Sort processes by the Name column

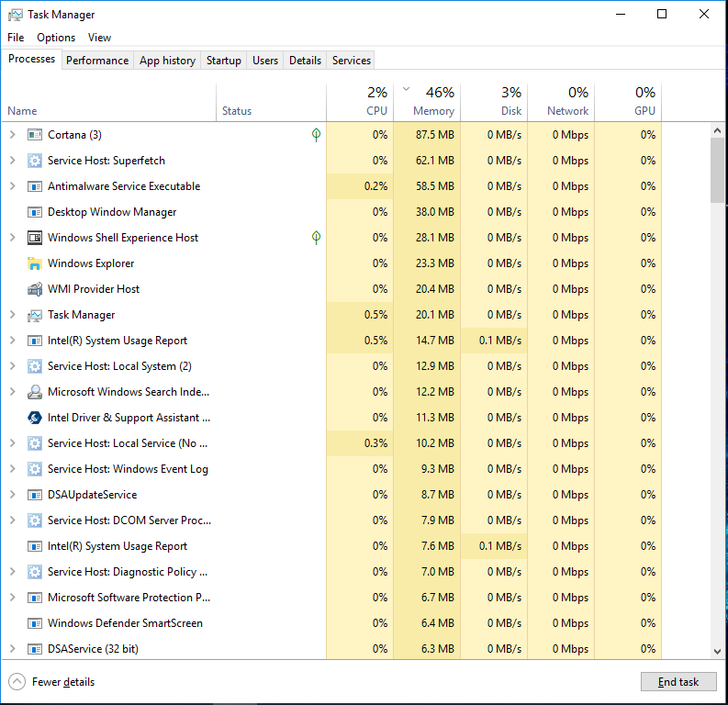point(109,103)
